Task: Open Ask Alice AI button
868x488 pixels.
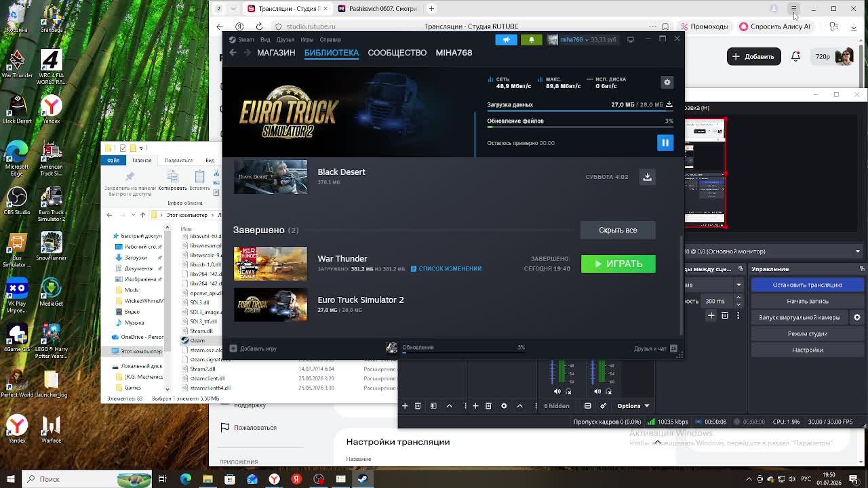Action: tap(774, 26)
